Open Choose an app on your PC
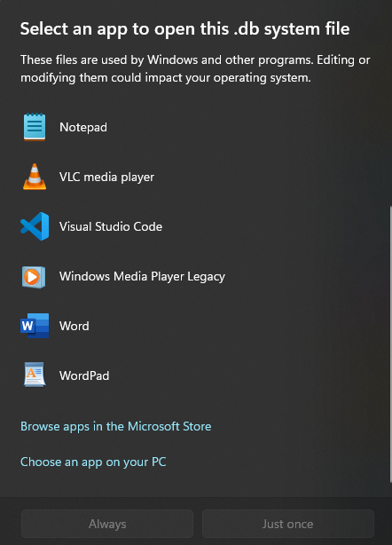This screenshot has width=392, height=545. click(x=93, y=462)
